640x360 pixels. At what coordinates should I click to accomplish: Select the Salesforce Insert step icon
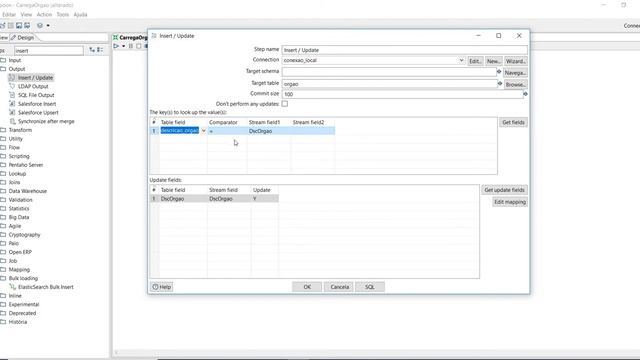12,104
